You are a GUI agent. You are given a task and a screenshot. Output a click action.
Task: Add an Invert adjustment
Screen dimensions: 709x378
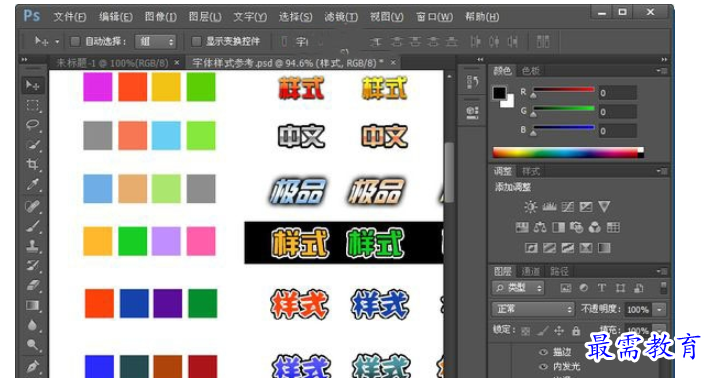pos(531,248)
